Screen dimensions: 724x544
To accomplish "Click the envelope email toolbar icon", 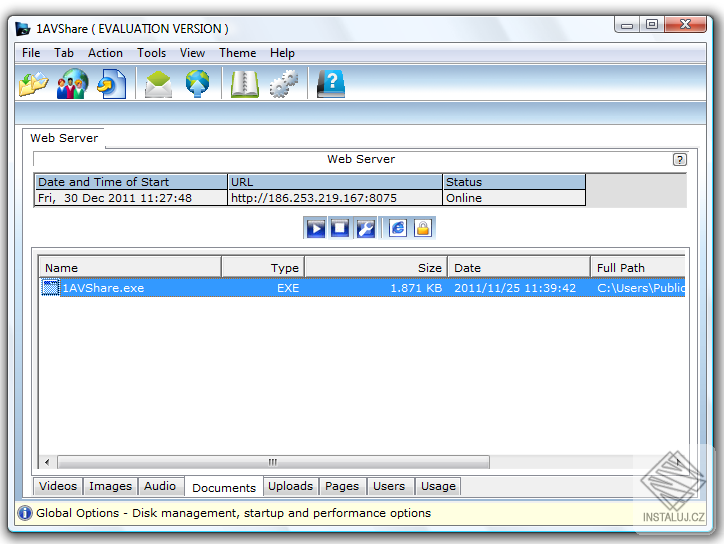I will pos(158,84).
